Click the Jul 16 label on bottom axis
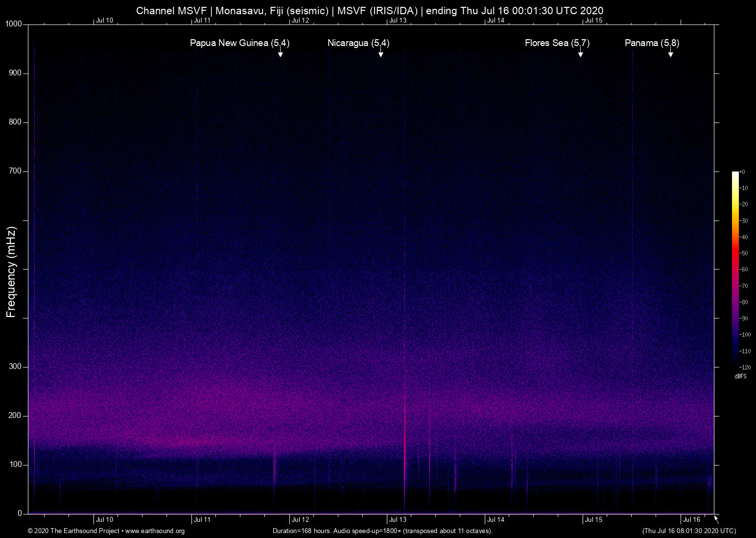 691,519
